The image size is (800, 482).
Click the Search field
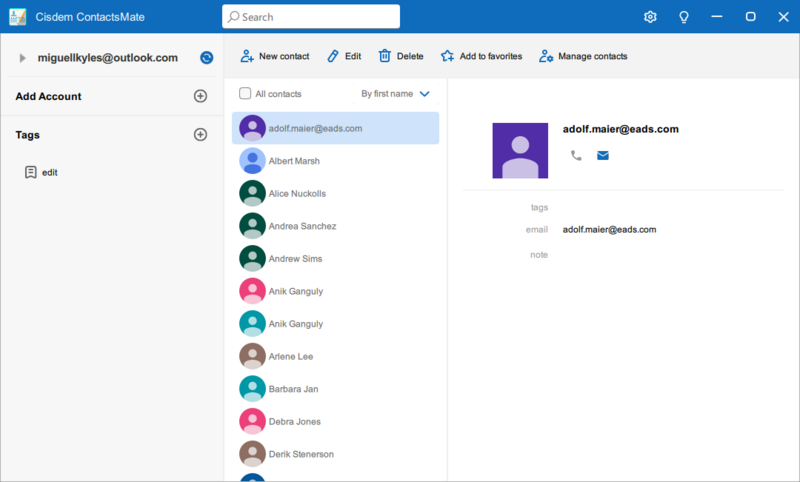(x=311, y=17)
